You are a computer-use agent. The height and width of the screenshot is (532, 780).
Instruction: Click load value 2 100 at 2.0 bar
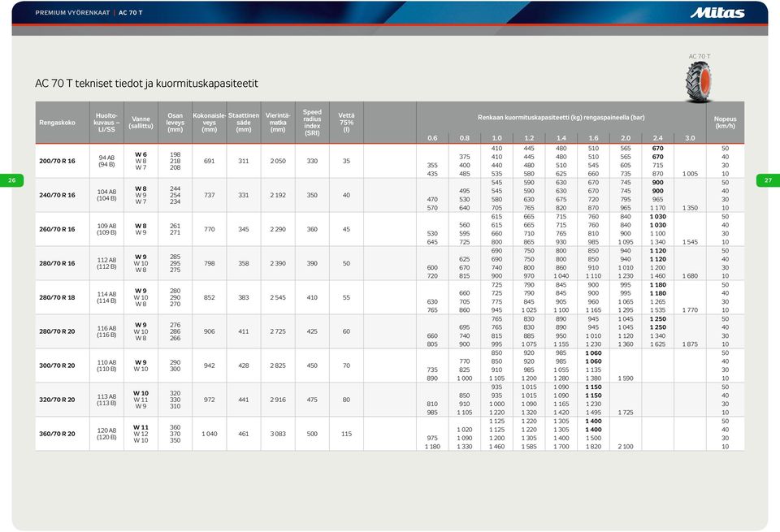coord(626,447)
